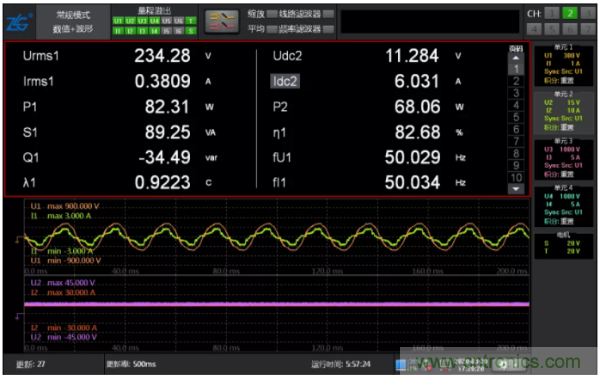
Task: Open the 常规模式 mode selector
Action: click(73, 22)
